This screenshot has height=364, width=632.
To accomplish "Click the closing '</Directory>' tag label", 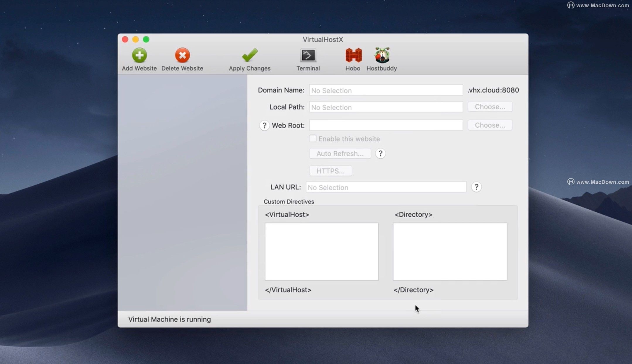I will tap(413, 290).
